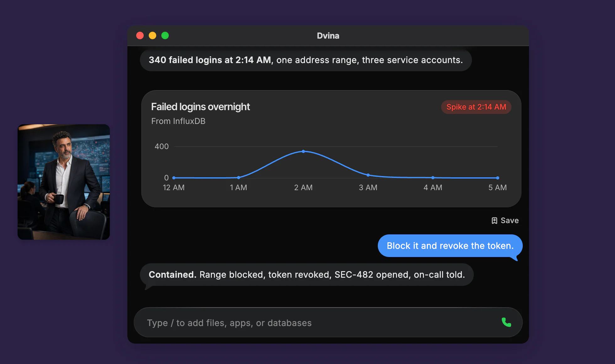
Task: Save the failed logins chart
Action: (505, 221)
